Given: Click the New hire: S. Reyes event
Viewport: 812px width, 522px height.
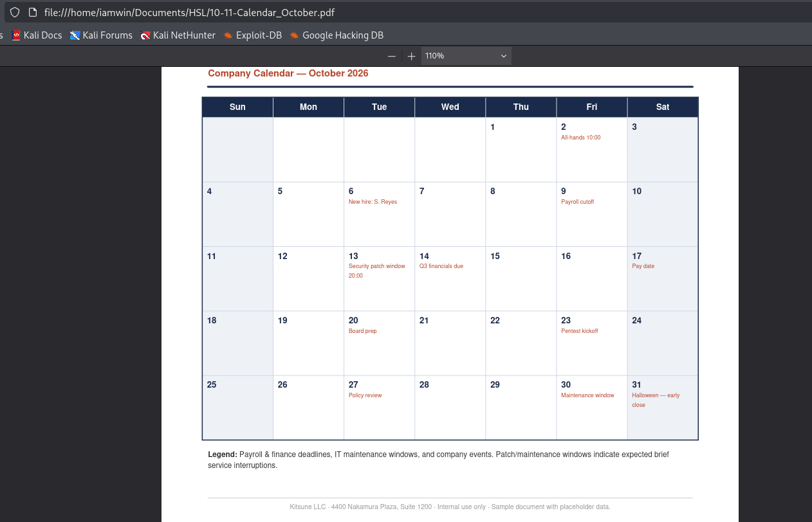Looking at the screenshot, I should [373, 202].
